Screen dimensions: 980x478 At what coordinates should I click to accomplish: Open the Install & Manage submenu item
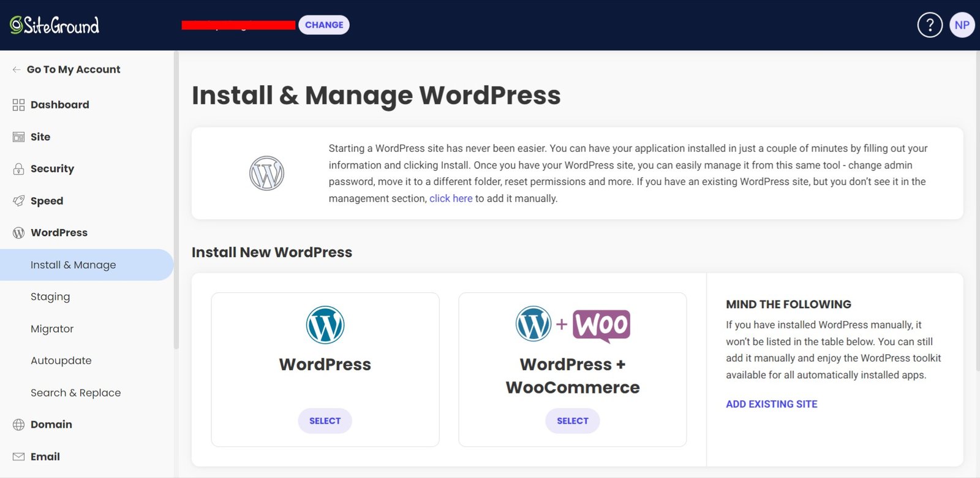87,265
